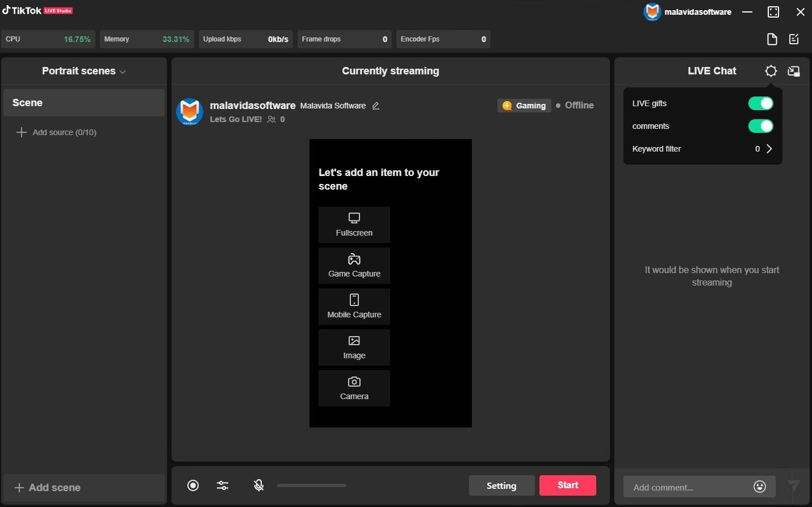
Task: Open the Keyword filter submenu arrow
Action: pos(769,149)
